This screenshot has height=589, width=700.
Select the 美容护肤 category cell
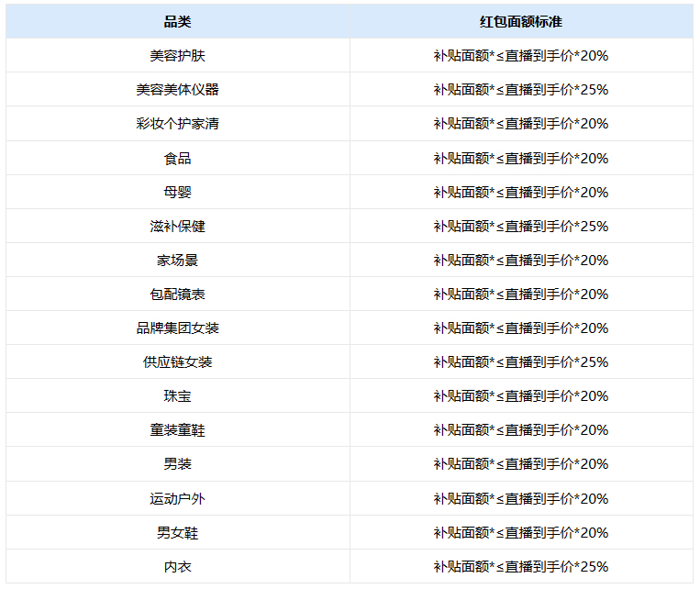pos(177,56)
